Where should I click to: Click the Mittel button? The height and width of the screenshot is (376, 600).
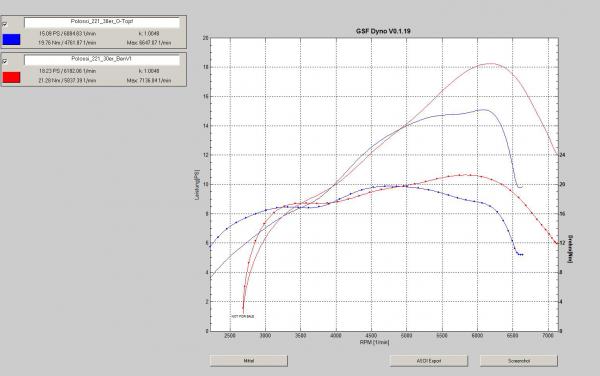(249, 361)
